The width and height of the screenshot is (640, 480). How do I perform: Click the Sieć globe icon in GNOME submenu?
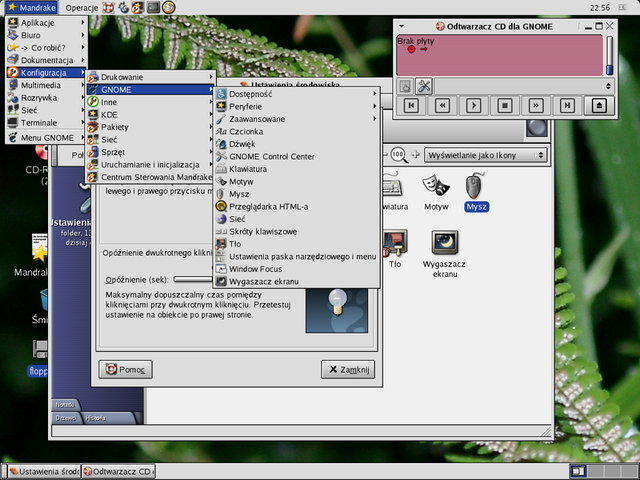click(x=221, y=219)
